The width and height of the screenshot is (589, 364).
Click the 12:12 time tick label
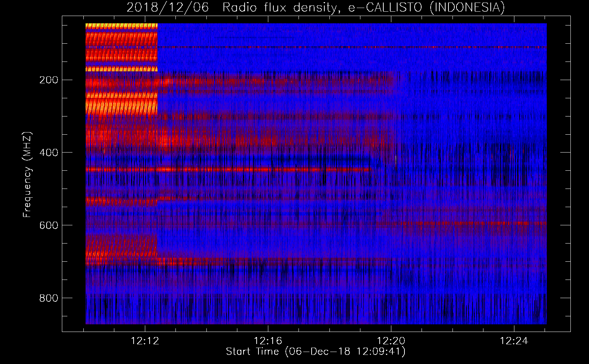(x=145, y=341)
